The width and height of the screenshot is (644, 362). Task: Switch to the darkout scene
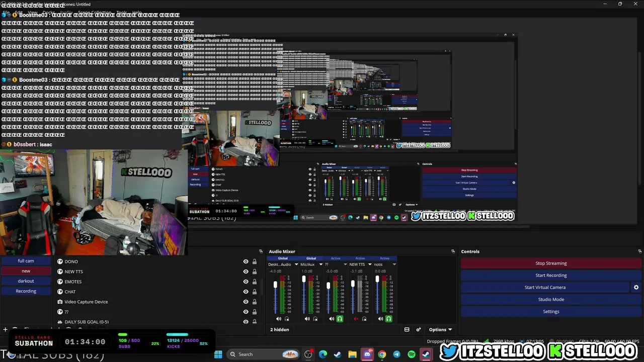(x=26, y=281)
